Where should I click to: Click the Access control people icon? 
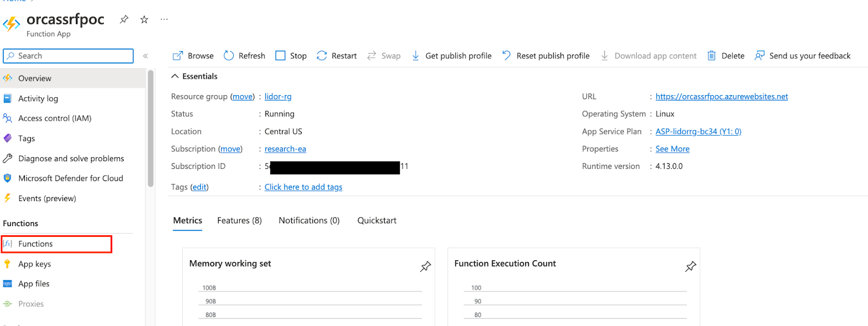click(8, 118)
